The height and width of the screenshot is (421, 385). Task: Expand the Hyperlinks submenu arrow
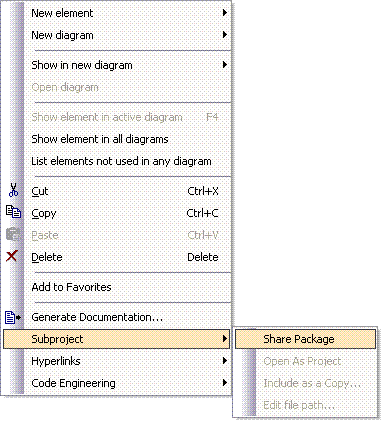click(225, 361)
